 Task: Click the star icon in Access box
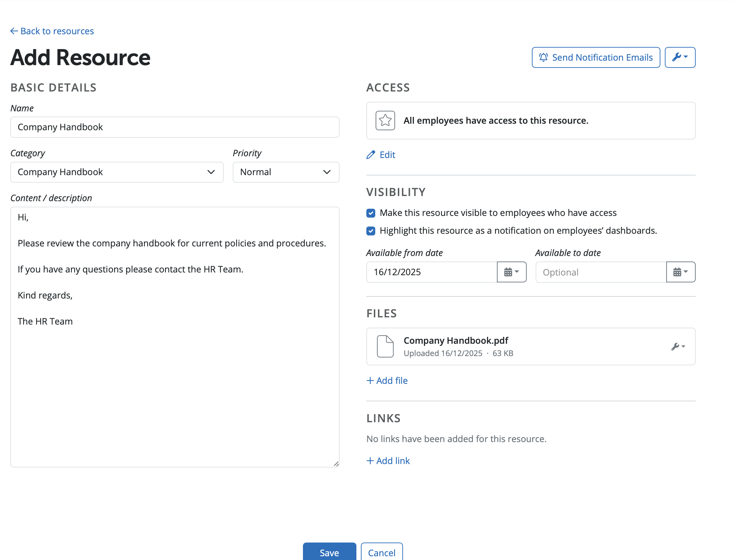tap(385, 121)
